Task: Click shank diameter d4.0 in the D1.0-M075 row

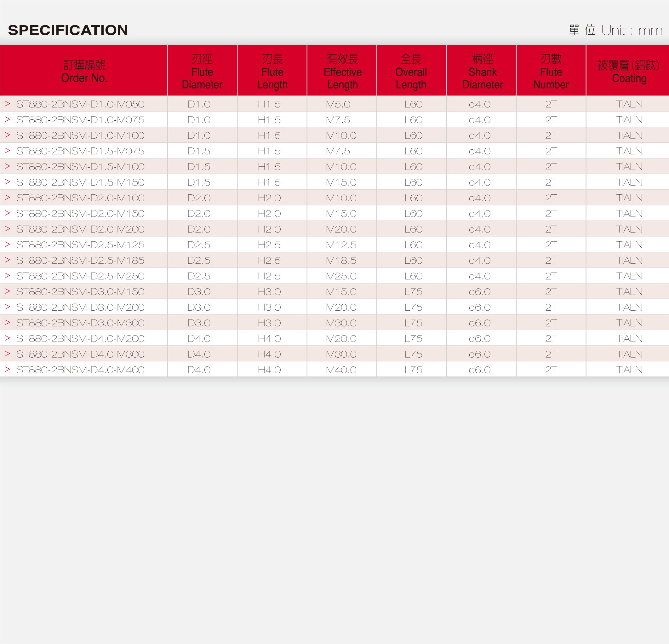Action: point(480,119)
